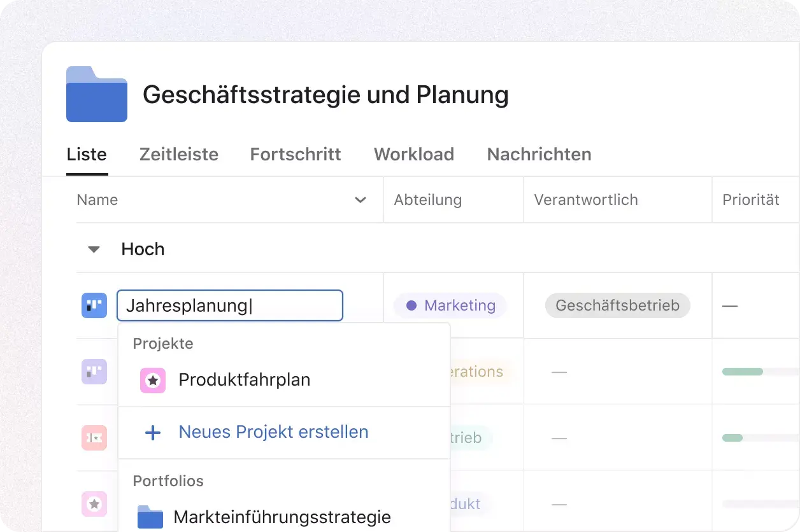
Task: Click the Jahresplanung text input field
Action: point(229,305)
